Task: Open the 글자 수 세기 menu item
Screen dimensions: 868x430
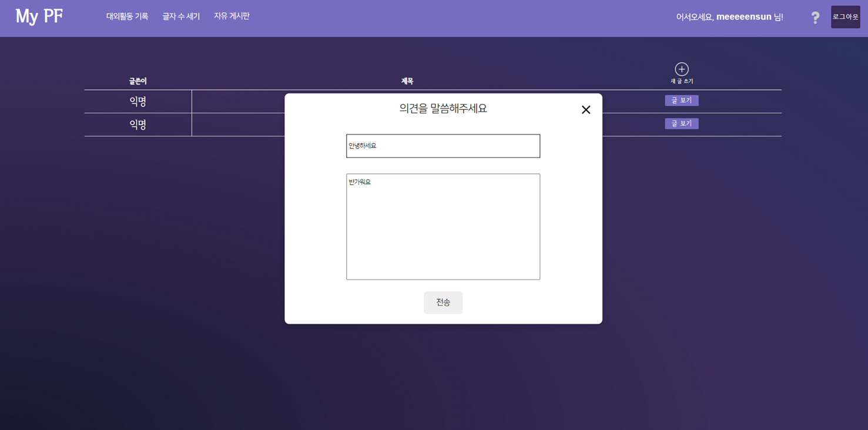Action: [180, 16]
